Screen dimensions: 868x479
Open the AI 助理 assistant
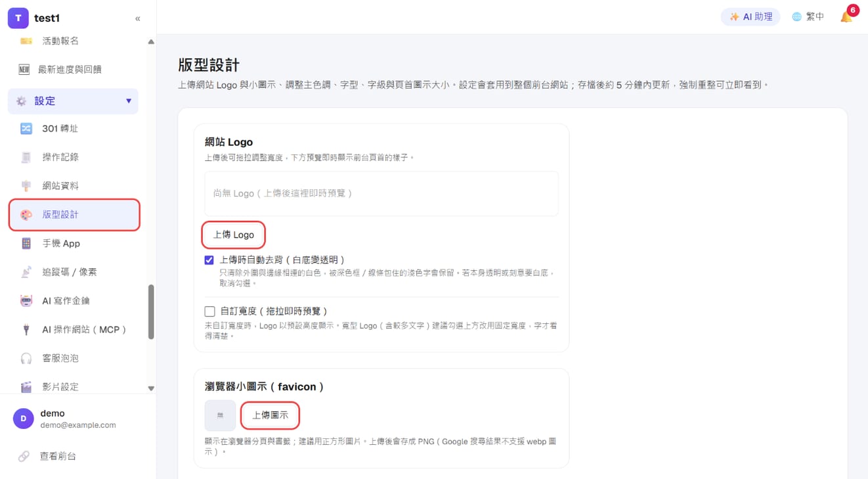pos(750,17)
